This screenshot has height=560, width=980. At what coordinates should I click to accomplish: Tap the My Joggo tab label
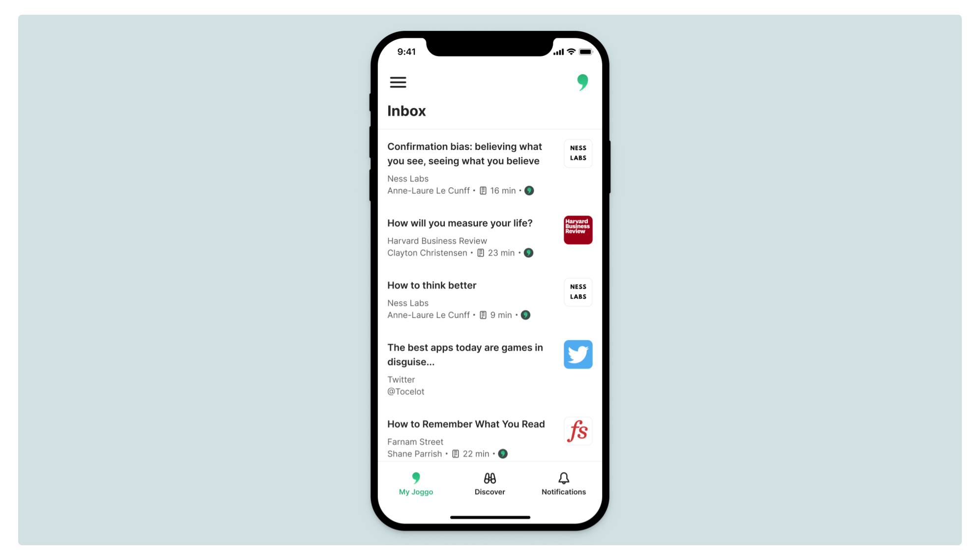[x=415, y=491]
